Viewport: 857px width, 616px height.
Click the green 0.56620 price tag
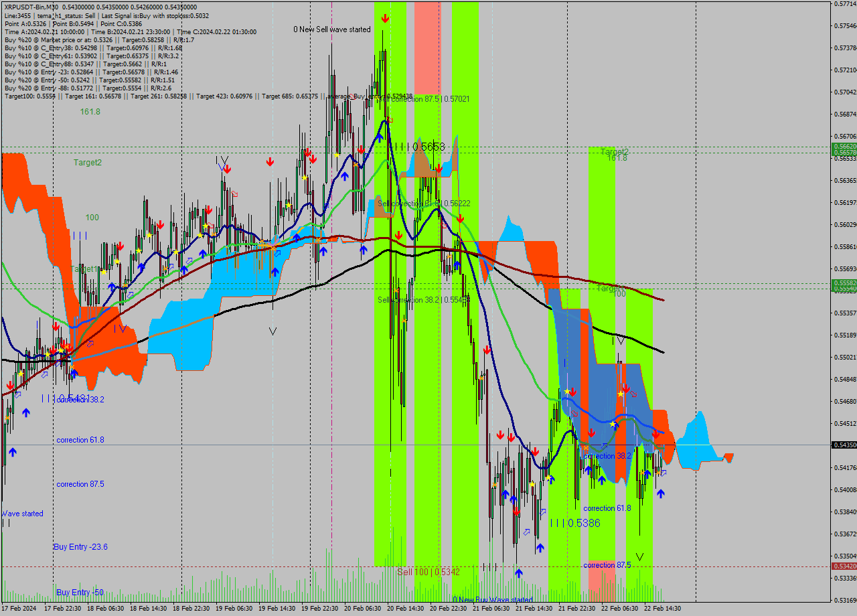coord(844,146)
